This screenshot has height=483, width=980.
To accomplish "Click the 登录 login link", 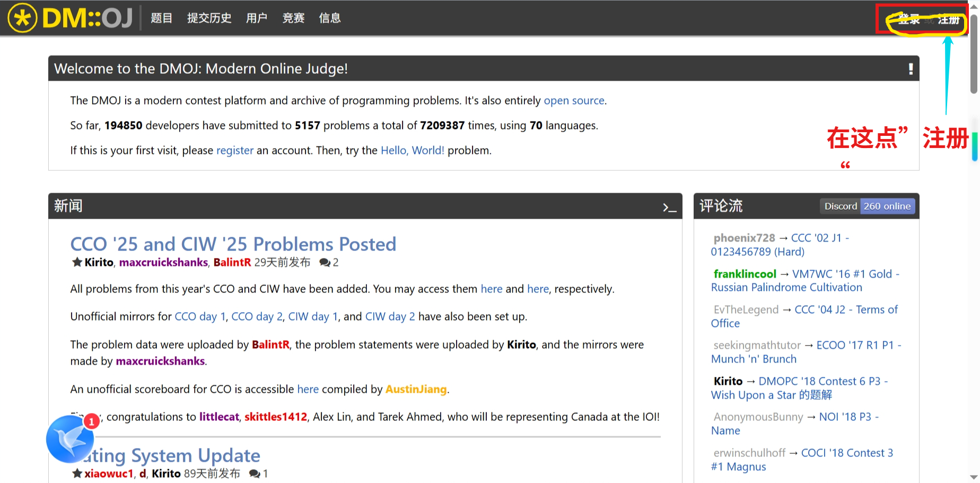I will (x=908, y=20).
